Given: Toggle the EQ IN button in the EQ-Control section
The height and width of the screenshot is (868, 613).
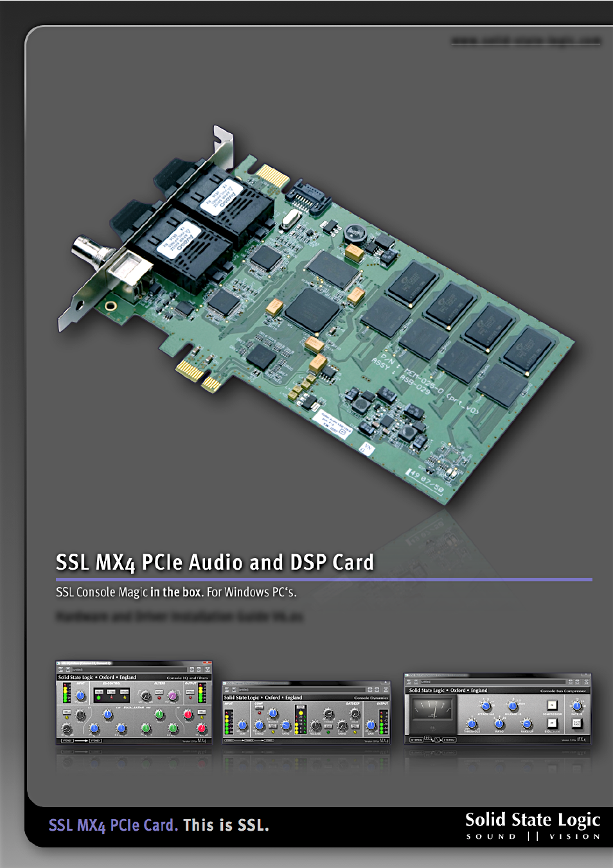Looking at the screenshot, I should pyautogui.click(x=99, y=692).
